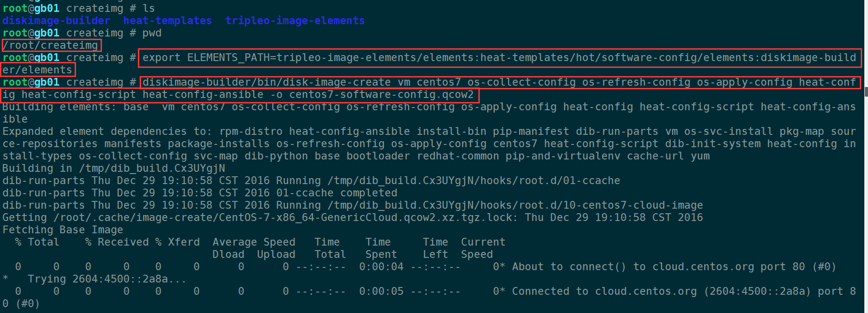Click the export ELEMENTS_PATH command text

[499, 57]
